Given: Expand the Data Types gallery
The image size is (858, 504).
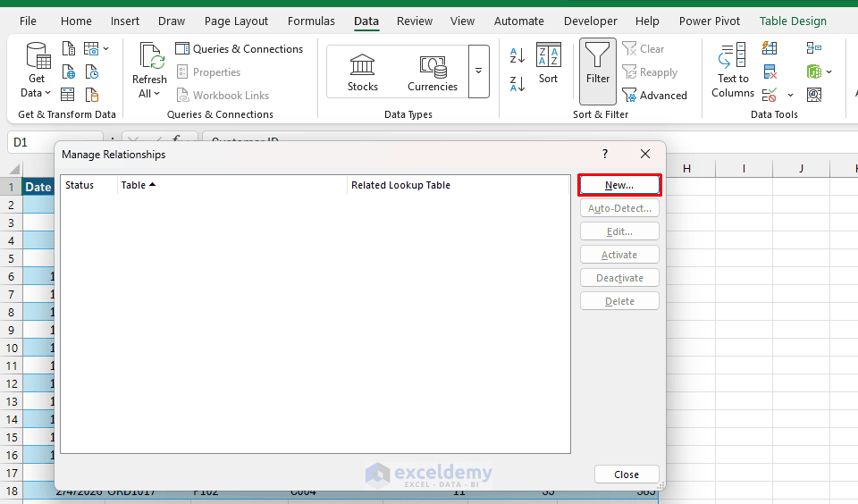Looking at the screenshot, I should click(479, 71).
